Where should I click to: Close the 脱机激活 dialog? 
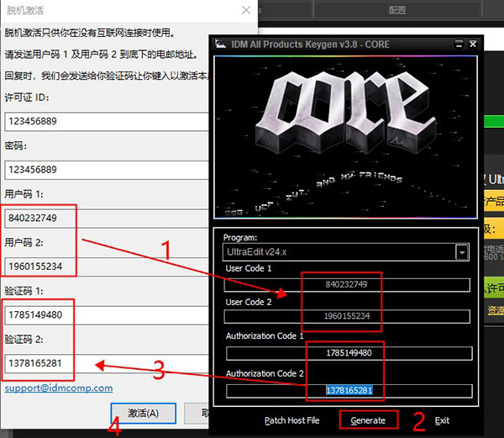(x=245, y=10)
